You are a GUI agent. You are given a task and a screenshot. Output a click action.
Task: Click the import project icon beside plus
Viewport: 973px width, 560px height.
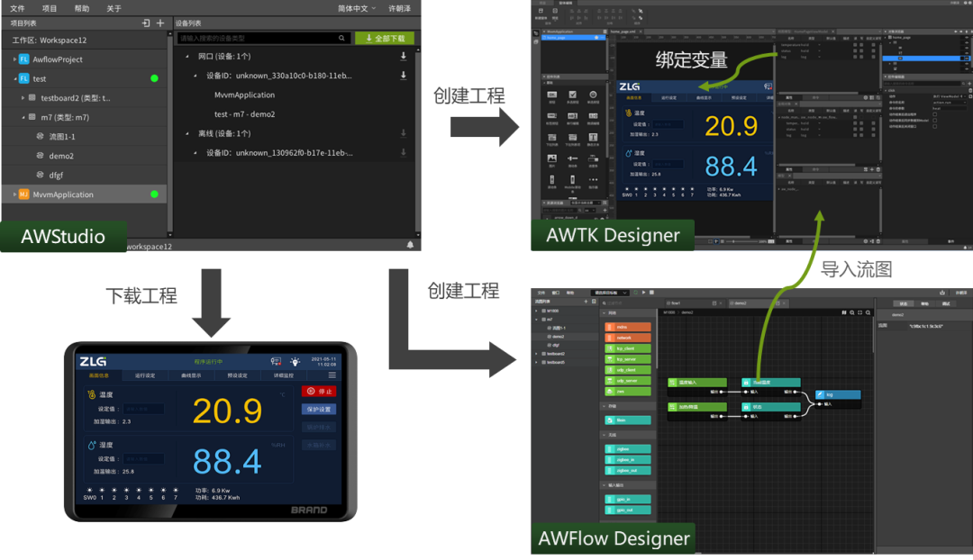[146, 23]
